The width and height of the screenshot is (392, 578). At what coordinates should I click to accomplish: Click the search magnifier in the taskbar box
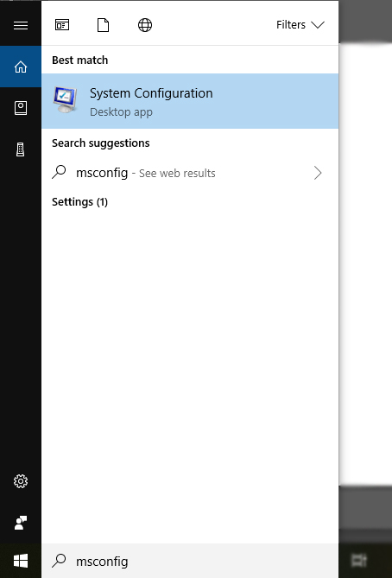pyautogui.click(x=59, y=561)
